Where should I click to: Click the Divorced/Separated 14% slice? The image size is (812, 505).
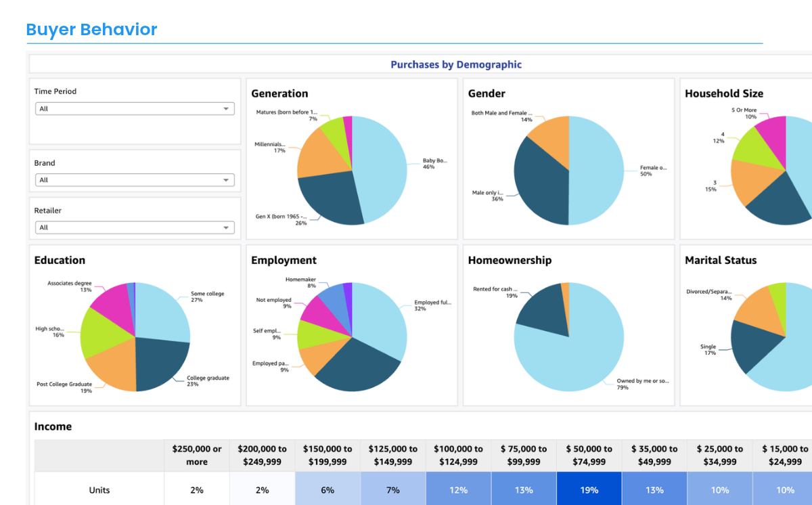[757, 311]
